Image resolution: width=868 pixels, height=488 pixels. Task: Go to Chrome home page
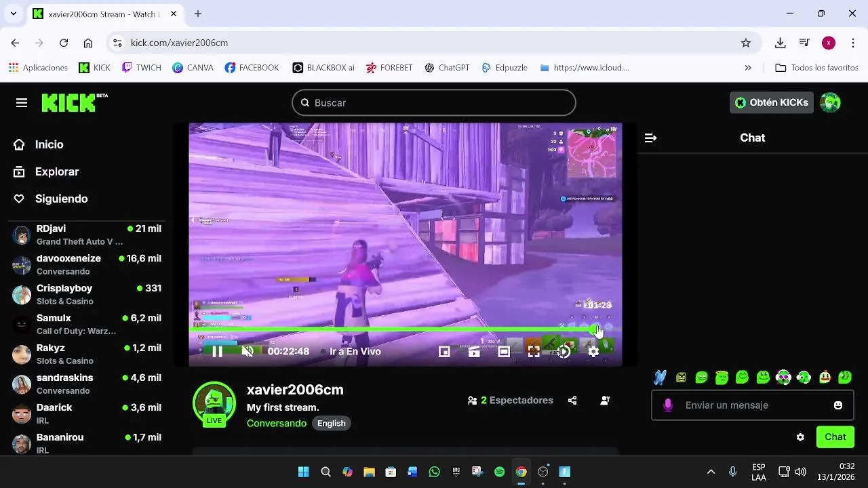click(88, 43)
